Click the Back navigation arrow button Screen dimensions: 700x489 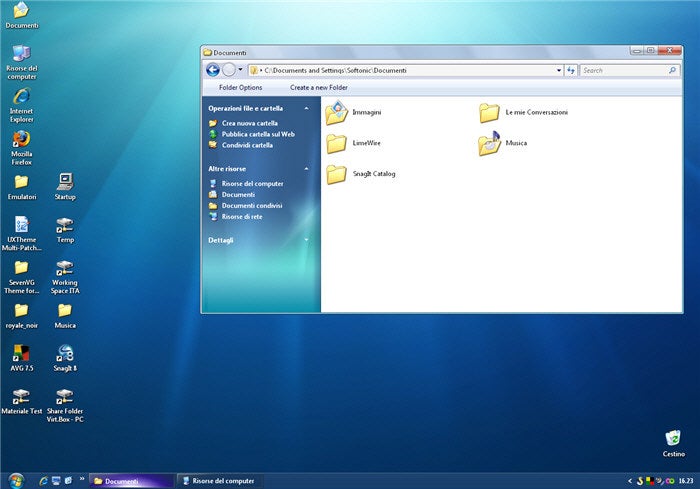click(212, 70)
